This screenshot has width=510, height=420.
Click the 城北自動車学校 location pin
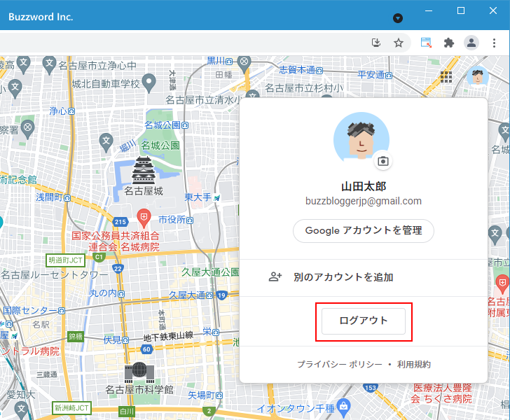pos(149,83)
